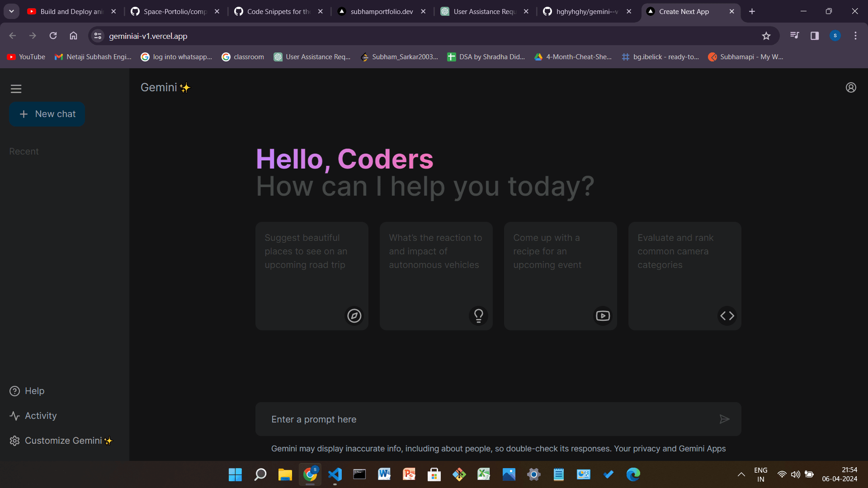
Task: Click the hamburger menu icon
Action: click(x=15, y=88)
